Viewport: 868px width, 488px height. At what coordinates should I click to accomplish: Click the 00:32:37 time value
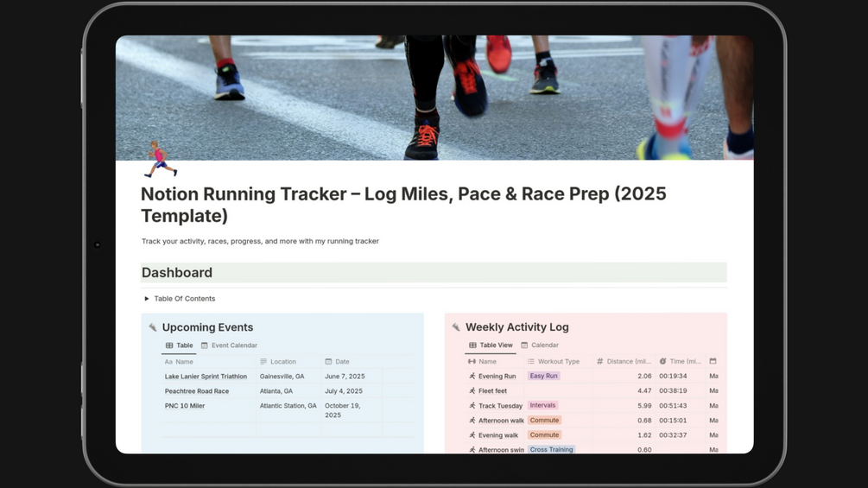click(x=673, y=435)
